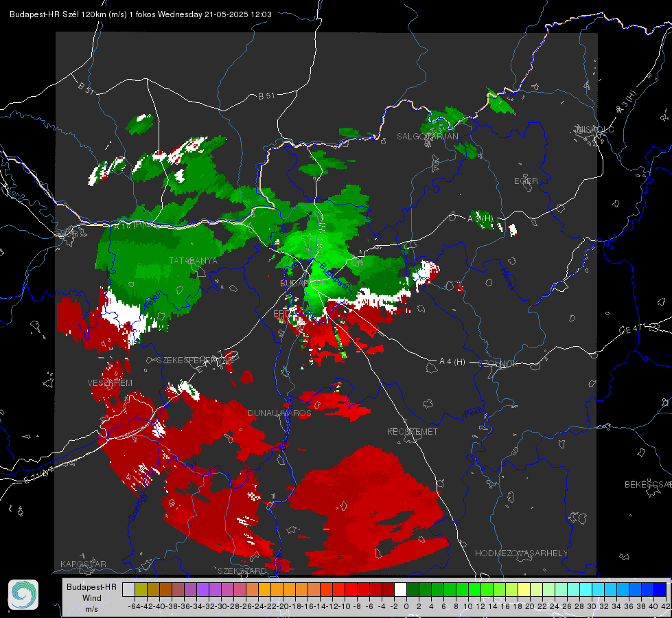672x618 pixels.
Task: Click the legend value -20
Action: (x=282, y=606)
